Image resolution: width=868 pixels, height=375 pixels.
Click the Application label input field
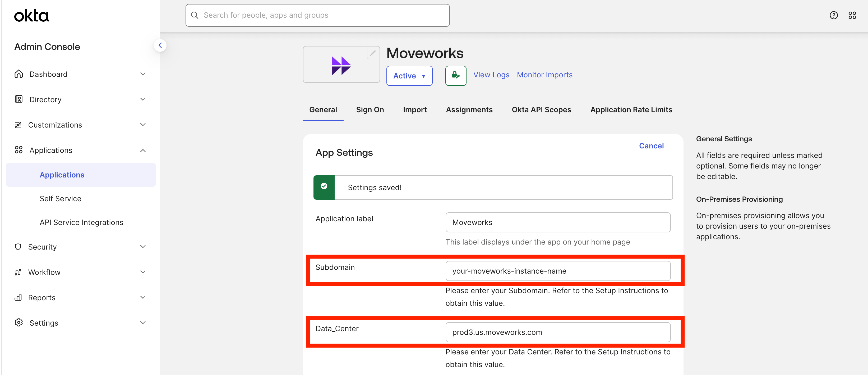click(x=558, y=222)
